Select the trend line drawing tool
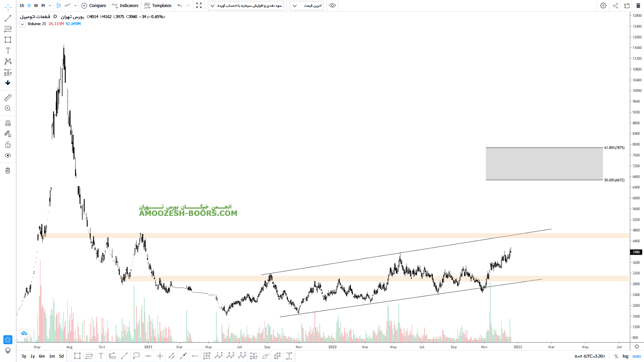The height and width of the screenshot is (362, 644). tap(8, 18)
